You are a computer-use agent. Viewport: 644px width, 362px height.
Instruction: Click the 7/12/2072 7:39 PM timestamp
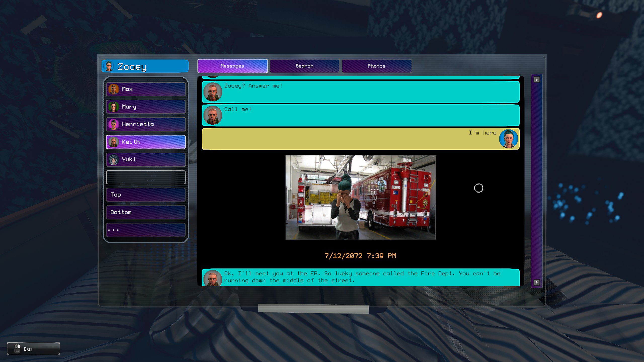[x=360, y=256]
